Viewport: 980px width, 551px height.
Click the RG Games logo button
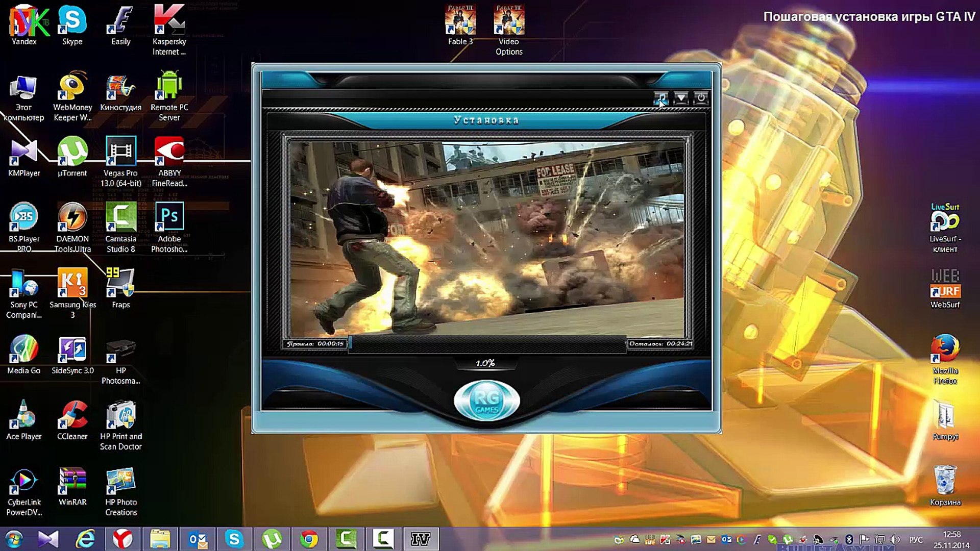click(486, 402)
